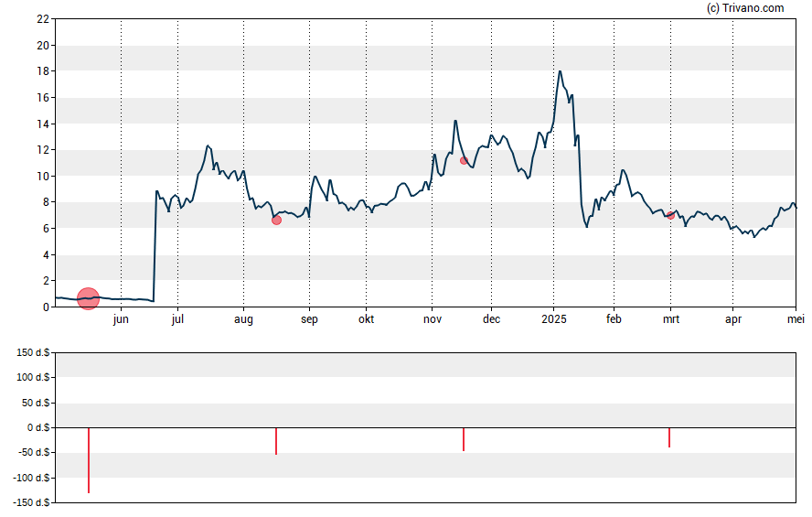
Task: Click the longest red bar near -130 d.$
Action: (x=89, y=460)
